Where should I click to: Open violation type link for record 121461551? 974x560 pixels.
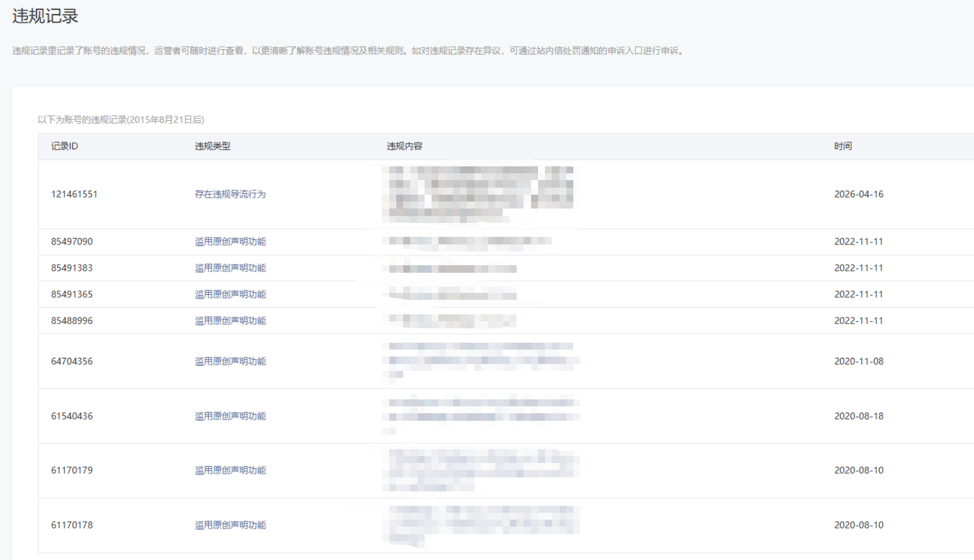click(230, 194)
